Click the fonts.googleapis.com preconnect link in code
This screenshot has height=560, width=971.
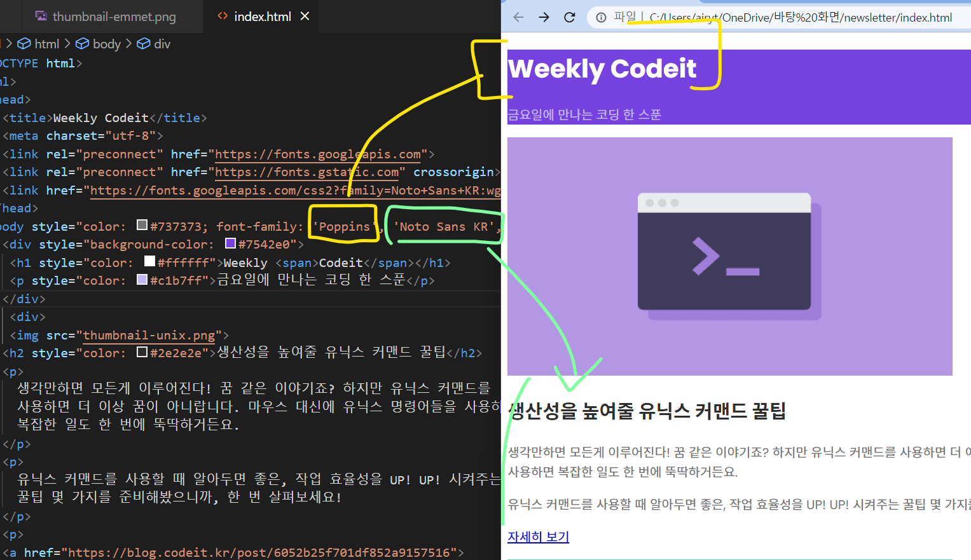coord(318,154)
